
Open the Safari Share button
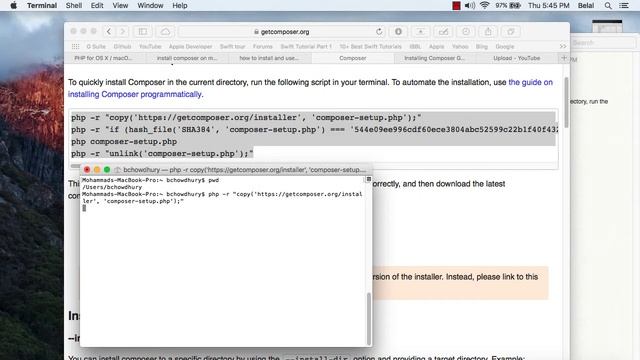(x=488, y=31)
